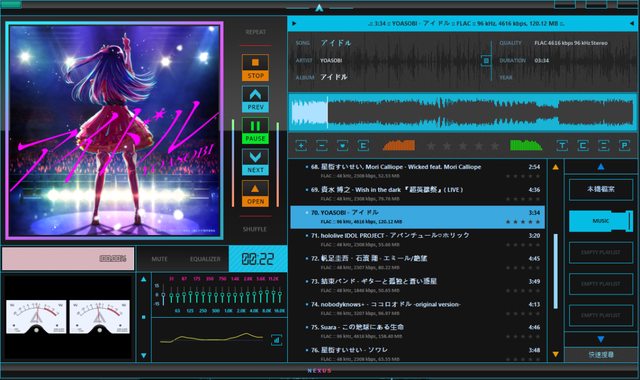This screenshot has height=380, width=640.
Task: Click the minus remove-track playlist icon
Action: coord(322,145)
